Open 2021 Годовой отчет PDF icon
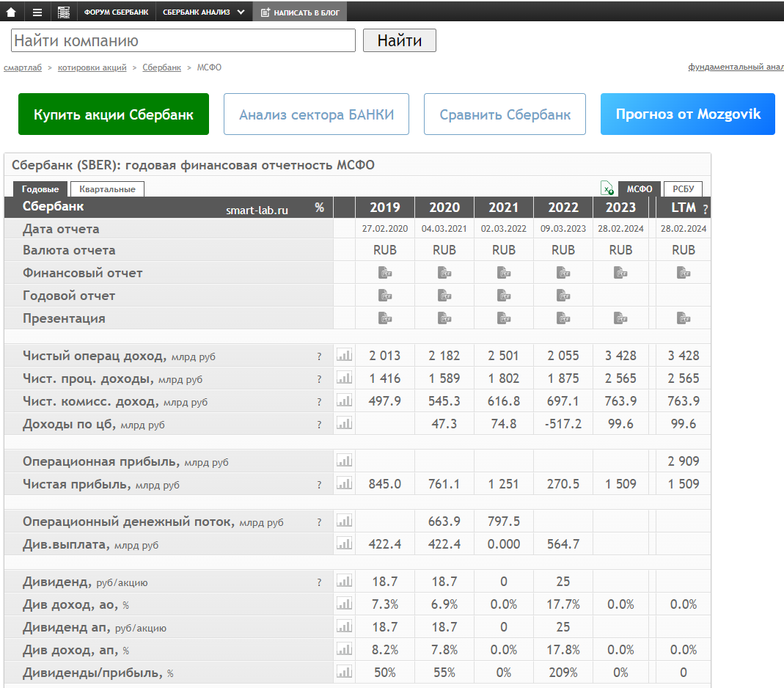Image resolution: width=784 pixels, height=688 pixels. click(504, 296)
